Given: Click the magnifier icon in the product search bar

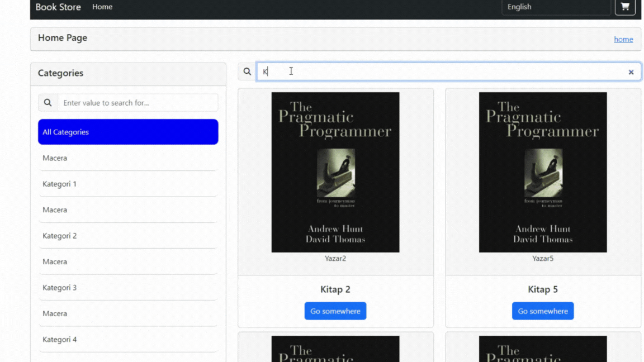Looking at the screenshot, I should coord(247,71).
